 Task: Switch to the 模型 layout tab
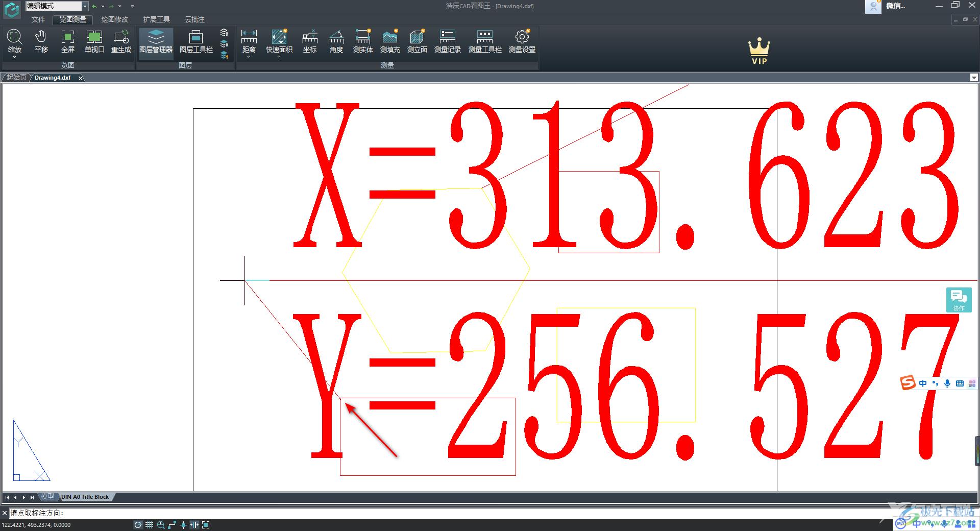click(x=47, y=496)
